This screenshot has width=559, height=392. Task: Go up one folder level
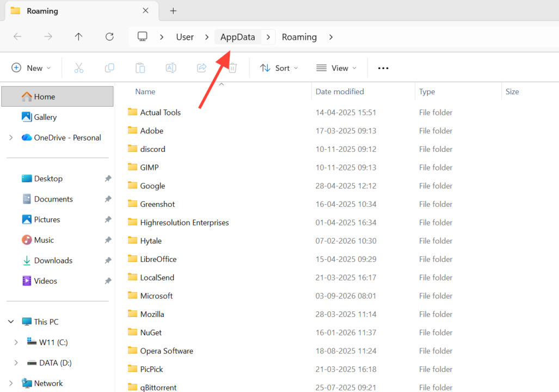pyautogui.click(x=79, y=36)
